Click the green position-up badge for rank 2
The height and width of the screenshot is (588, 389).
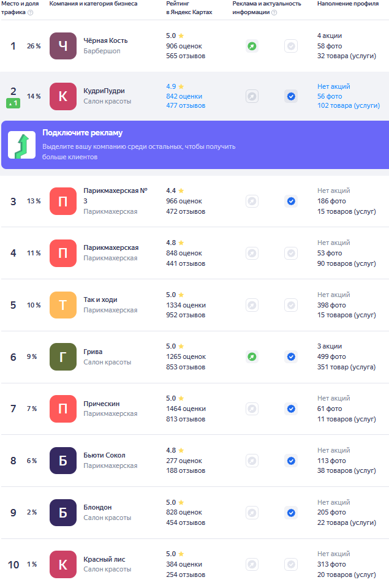(x=13, y=103)
